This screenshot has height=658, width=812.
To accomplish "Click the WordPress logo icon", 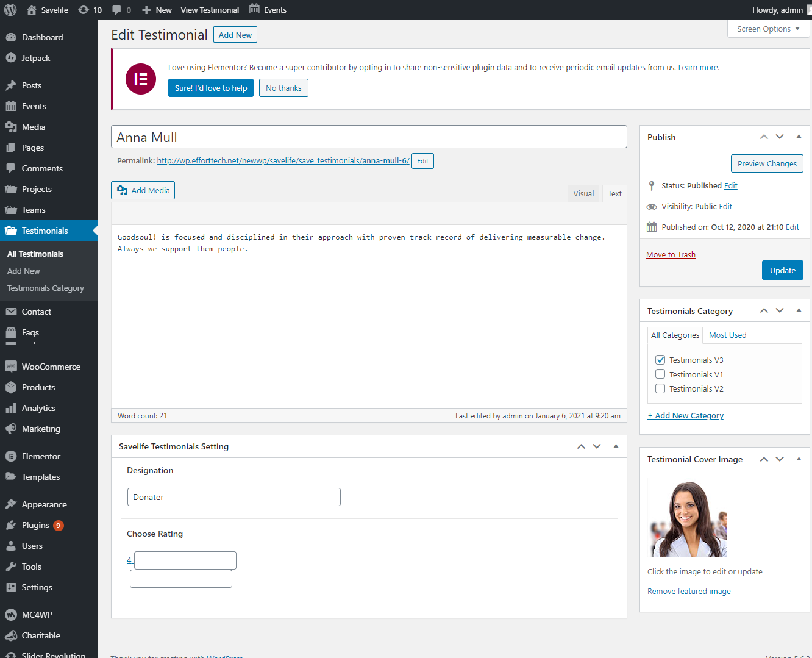I will pyautogui.click(x=10, y=10).
